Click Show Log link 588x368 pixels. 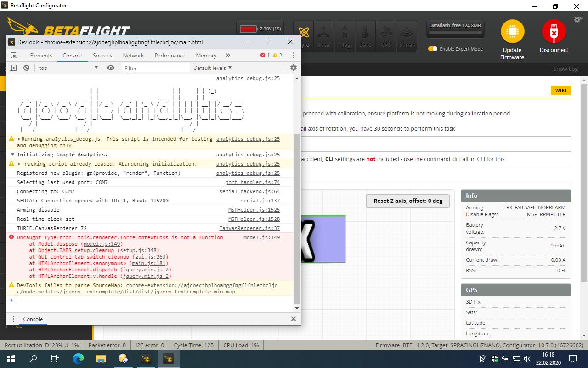[565, 69]
